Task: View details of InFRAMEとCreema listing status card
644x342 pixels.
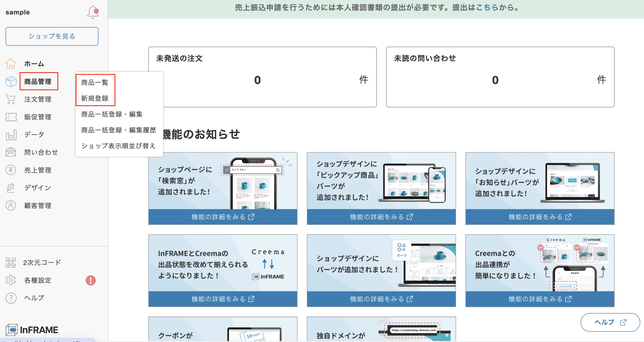Action: click(x=223, y=299)
